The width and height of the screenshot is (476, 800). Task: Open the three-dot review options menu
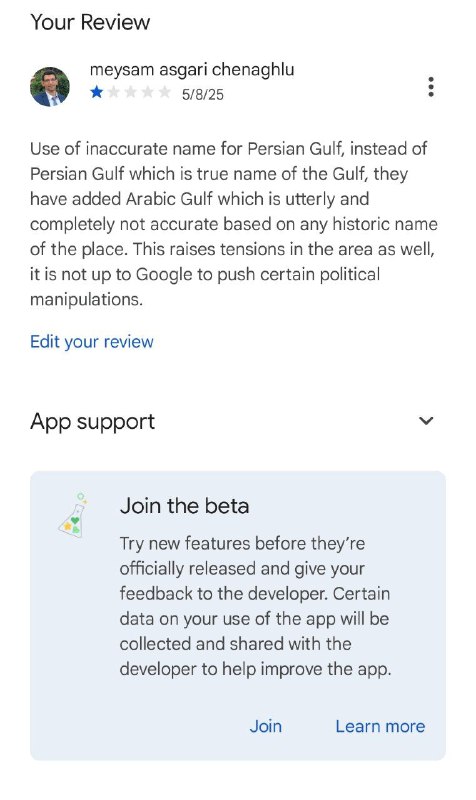coord(431,87)
